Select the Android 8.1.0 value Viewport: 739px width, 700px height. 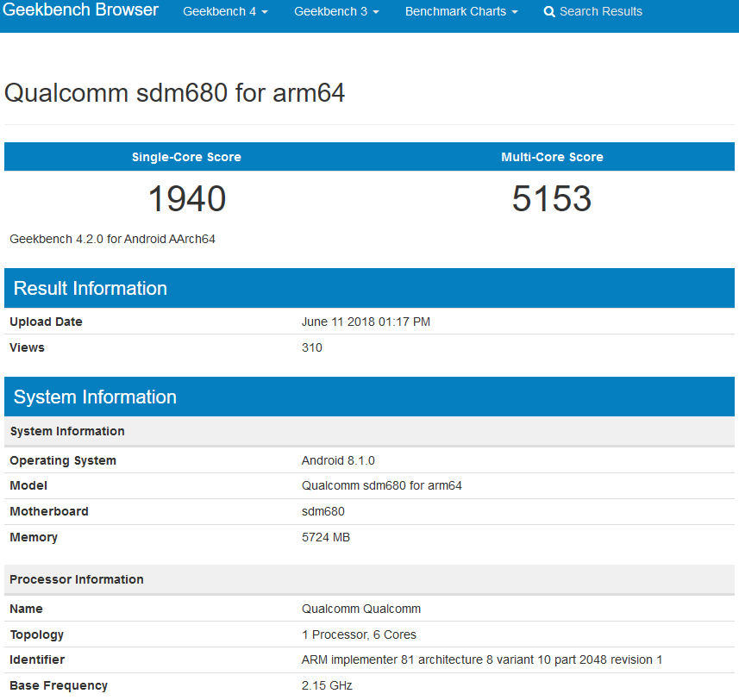[x=338, y=460]
